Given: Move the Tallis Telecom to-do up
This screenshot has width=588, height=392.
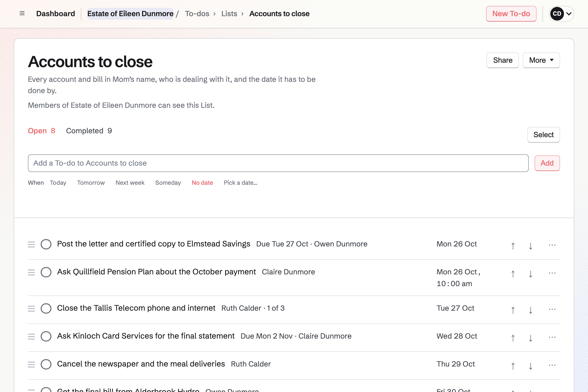Looking at the screenshot, I should [x=513, y=310].
